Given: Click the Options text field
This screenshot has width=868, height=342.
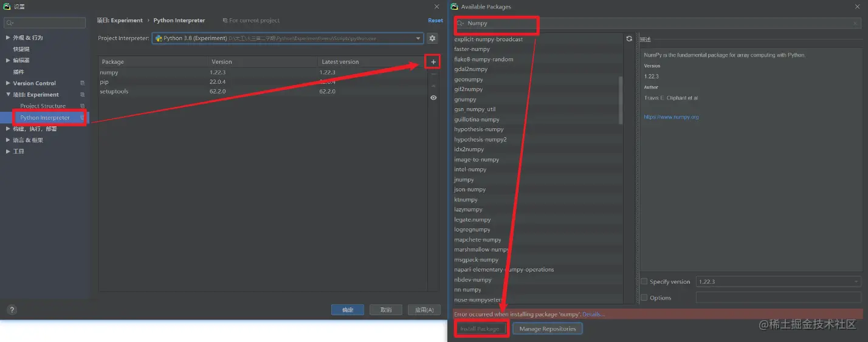Looking at the screenshot, I should pos(779,298).
